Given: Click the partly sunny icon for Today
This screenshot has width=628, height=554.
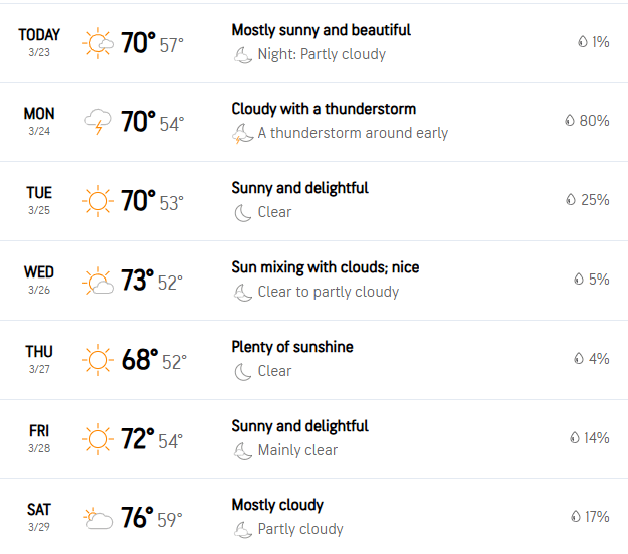Looking at the screenshot, I should tap(98, 43).
